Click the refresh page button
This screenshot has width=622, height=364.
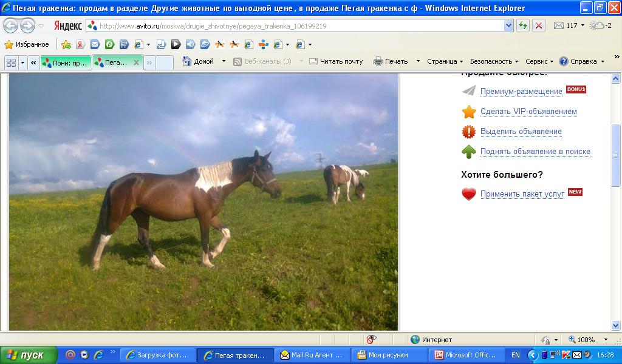coord(522,25)
